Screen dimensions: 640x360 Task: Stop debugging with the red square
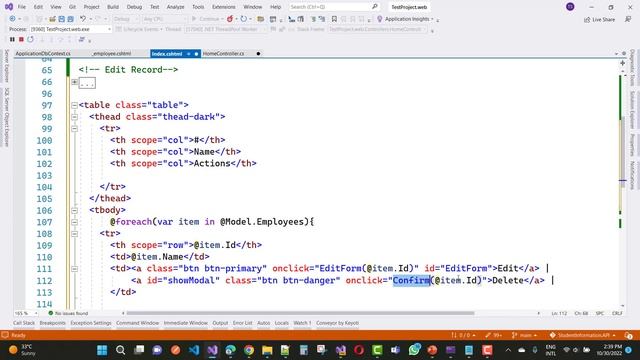pyautogui.click(x=21, y=40)
